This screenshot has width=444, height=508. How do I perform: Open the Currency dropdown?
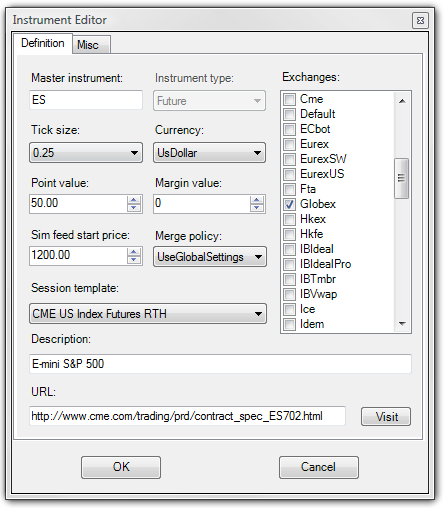click(x=209, y=153)
